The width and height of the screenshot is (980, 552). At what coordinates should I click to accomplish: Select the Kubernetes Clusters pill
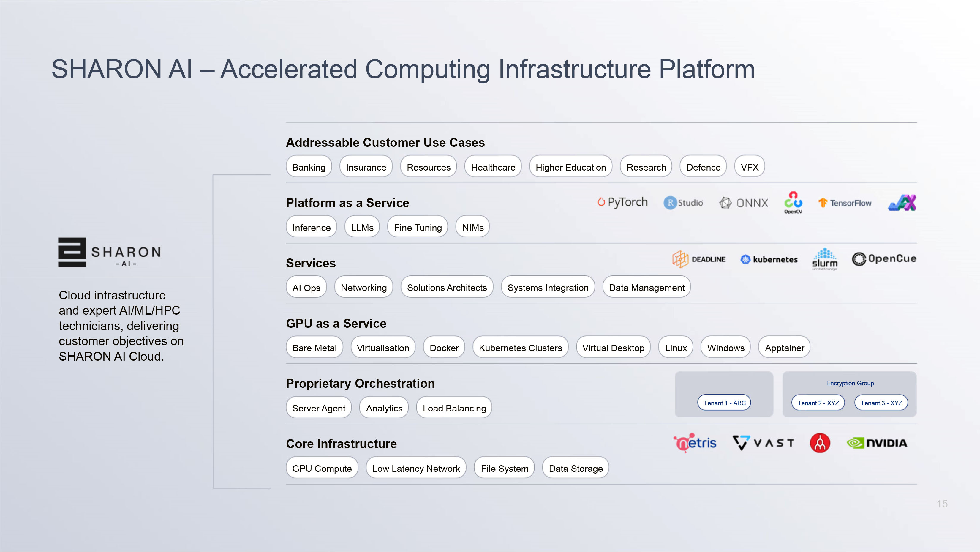pos(520,348)
